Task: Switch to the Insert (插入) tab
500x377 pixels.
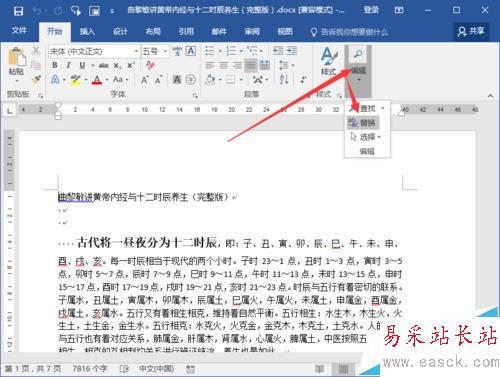Action: [x=87, y=32]
